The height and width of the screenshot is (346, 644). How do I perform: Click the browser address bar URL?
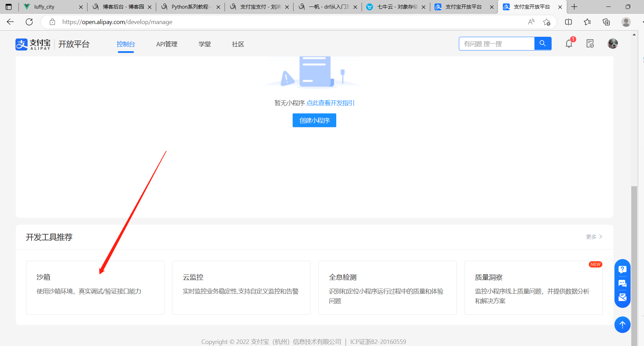click(117, 22)
